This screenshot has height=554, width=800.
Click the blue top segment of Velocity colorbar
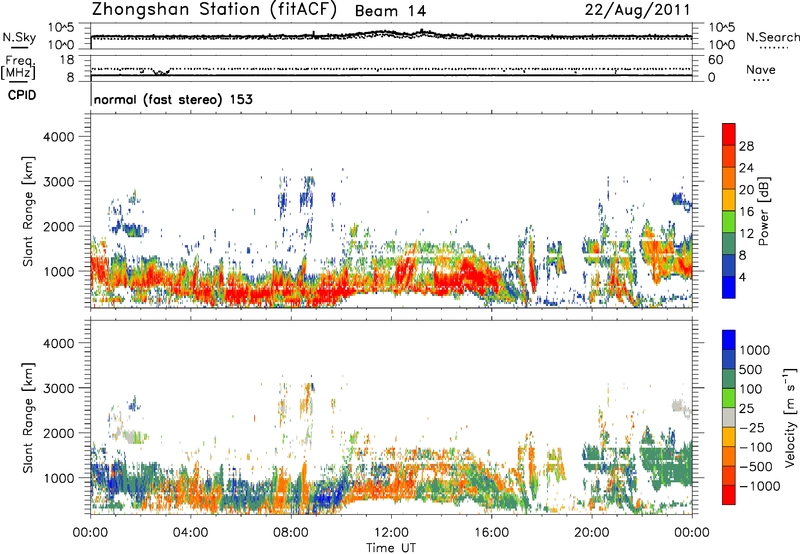(729, 340)
